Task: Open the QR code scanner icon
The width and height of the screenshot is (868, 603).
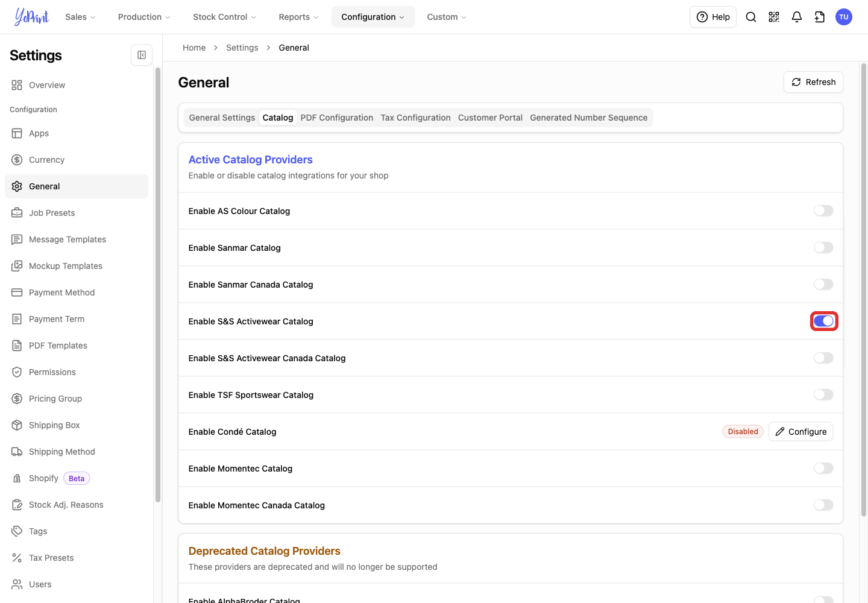Action: pyautogui.click(x=774, y=17)
